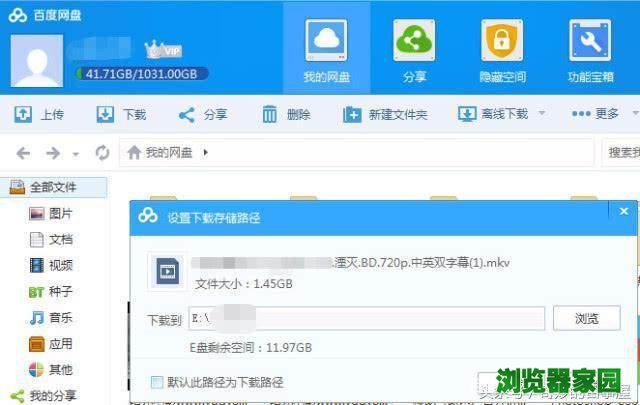Image resolution: width=640 pixels, height=405 pixels.
Task: Open the 功能宝箱 wrench toolbox icon
Action: tap(591, 49)
